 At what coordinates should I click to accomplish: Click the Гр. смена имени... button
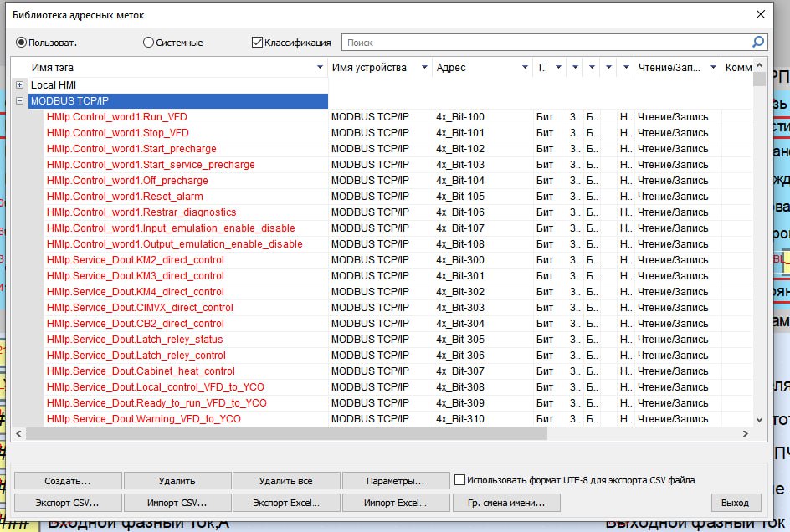pos(506,503)
